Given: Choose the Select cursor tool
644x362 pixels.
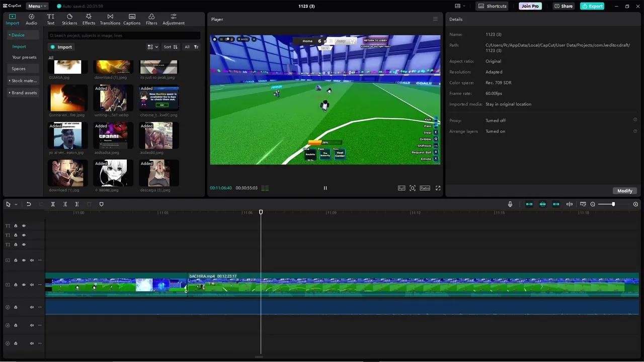Looking at the screenshot, I should tap(8, 204).
